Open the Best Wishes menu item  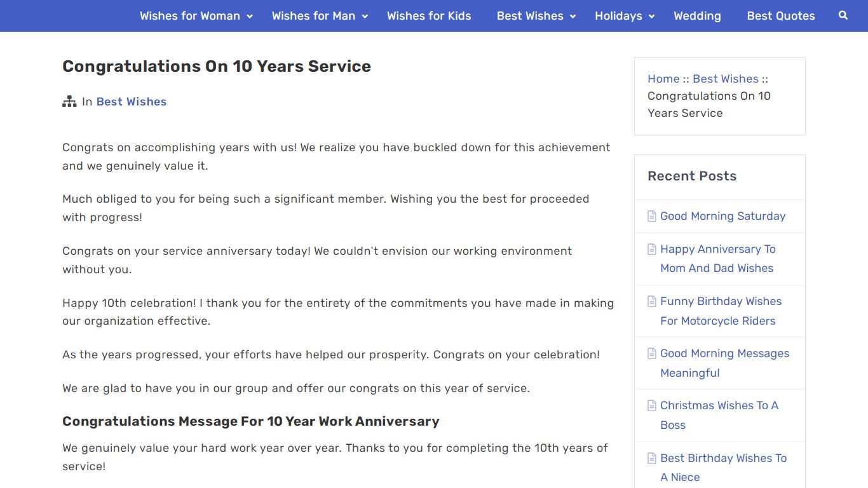tap(530, 16)
